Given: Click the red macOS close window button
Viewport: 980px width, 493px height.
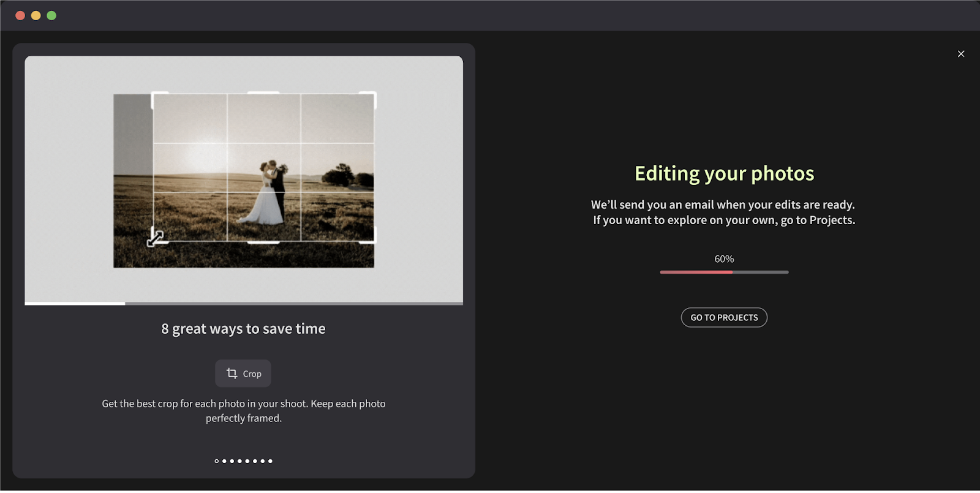Looking at the screenshot, I should [x=20, y=15].
